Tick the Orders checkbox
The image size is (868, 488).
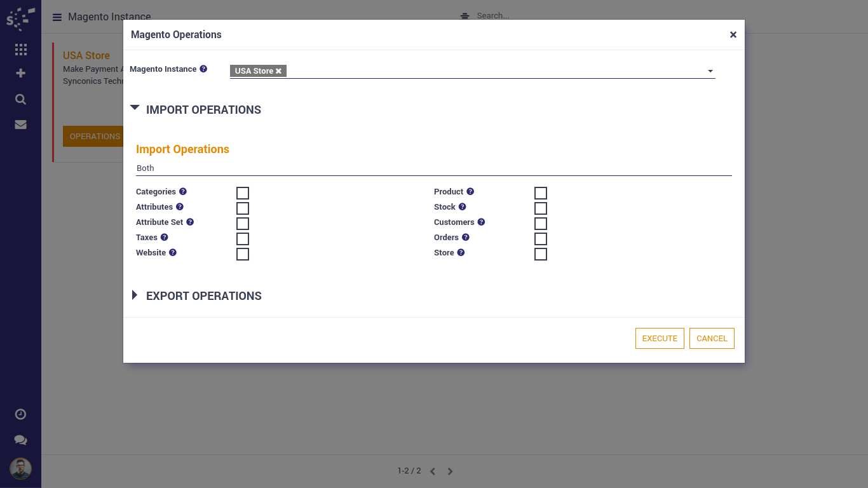[x=541, y=239]
